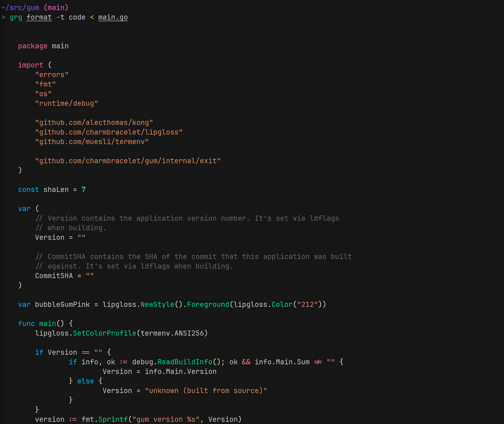504x424 pixels.
Task: Select the grg command in the prompt
Action: (16, 17)
